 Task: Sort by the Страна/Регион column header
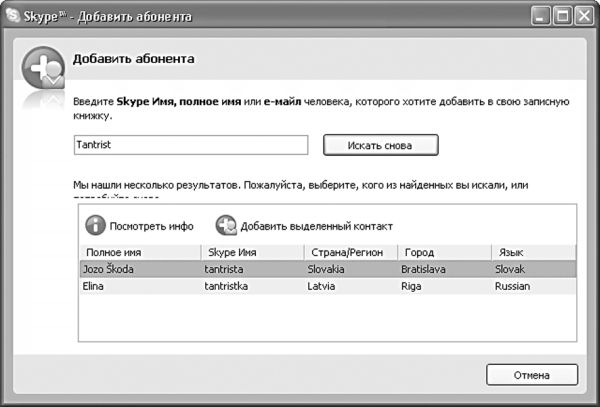pos(351,252)
